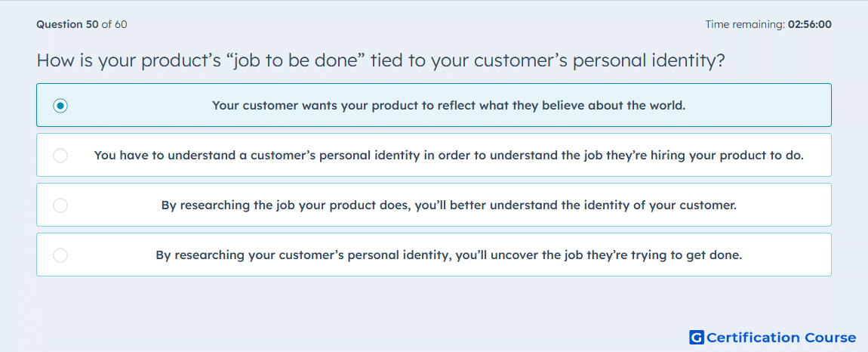The width and height of the screenshot is (868, 352).
Task: Click the 'Question 50' counter label
Action: (x=67, y=24)
